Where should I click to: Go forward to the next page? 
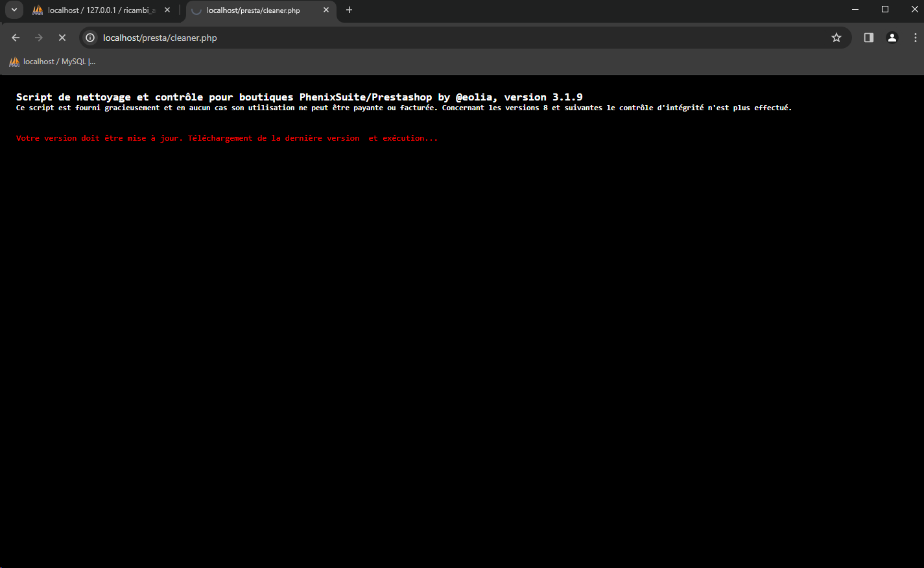pos(39,38)
